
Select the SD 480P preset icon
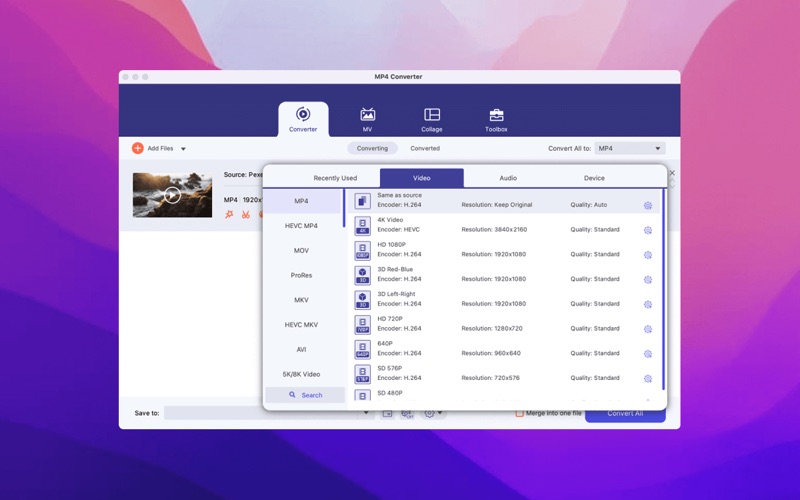[362, 396]
